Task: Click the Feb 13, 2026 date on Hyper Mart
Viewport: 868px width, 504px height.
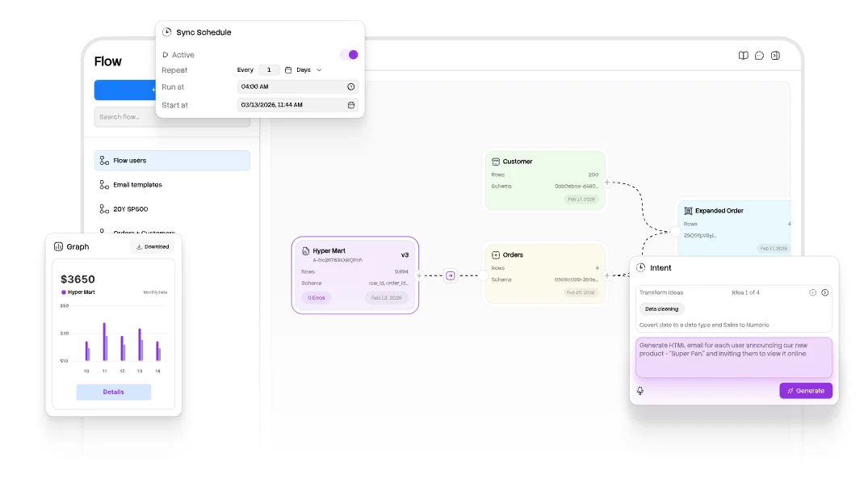Action: pyautogui.click(x=387, y=298)
